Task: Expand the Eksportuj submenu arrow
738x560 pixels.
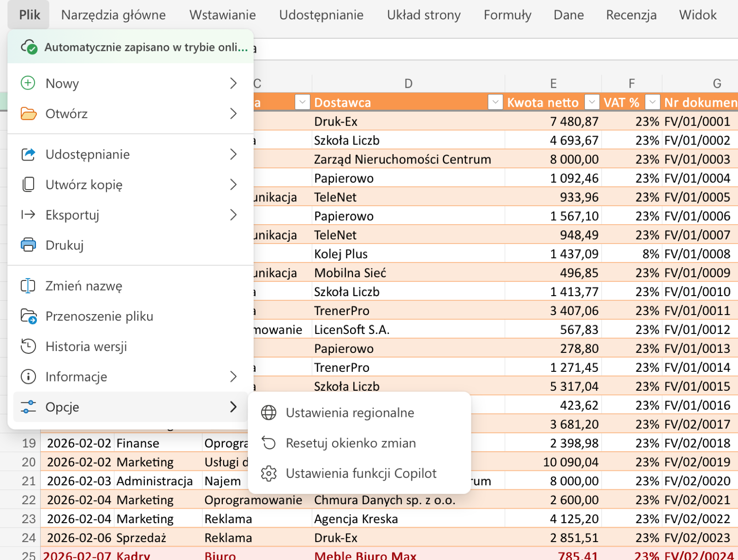Action: [x=233, y=215]
